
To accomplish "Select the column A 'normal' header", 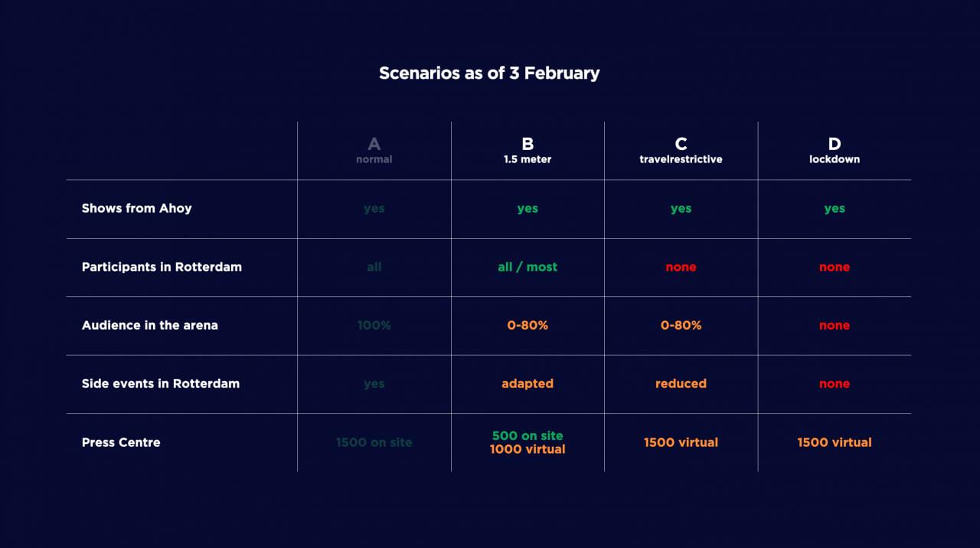I will (x=374, y=150).
